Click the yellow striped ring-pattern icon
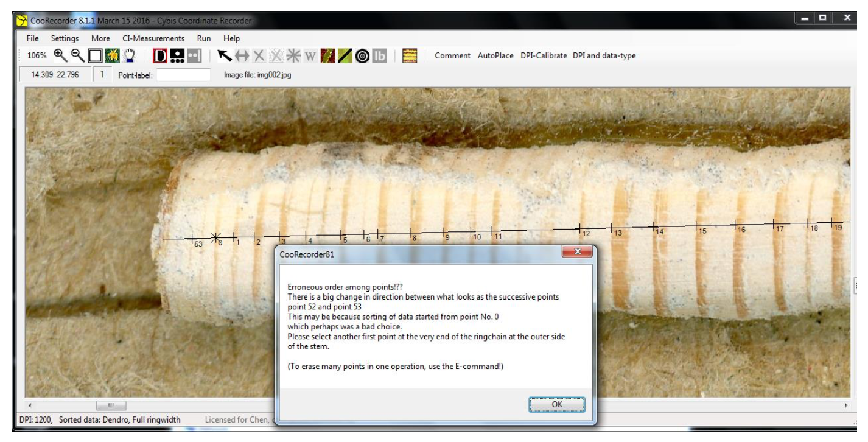 (x=410, y=56)
